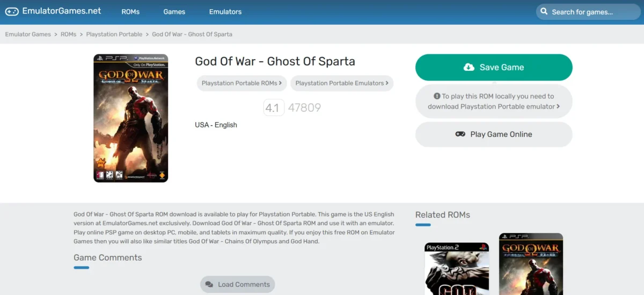Click the God Of War - Ghost Of Sparta title
This screenshot has width=644, height=295.
point(275,61)
